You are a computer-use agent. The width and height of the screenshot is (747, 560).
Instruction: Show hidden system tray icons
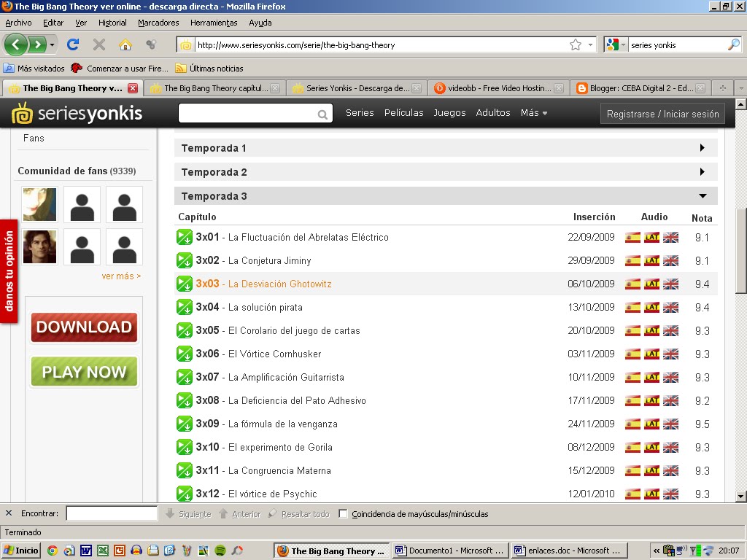(656, 551)
